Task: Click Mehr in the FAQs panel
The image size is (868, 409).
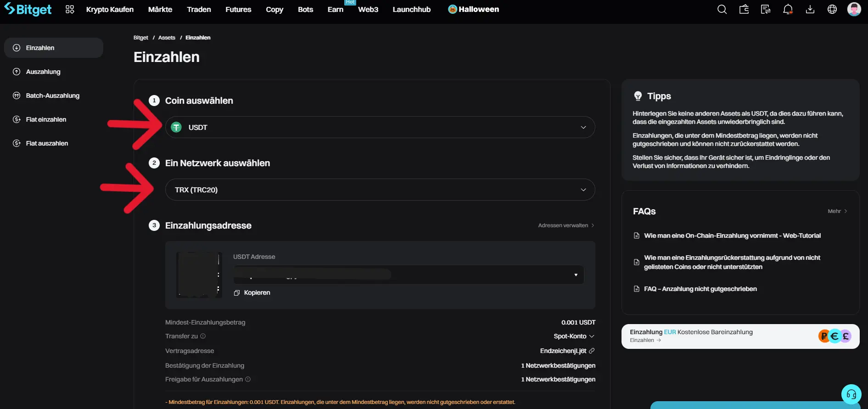Action: (x=837, y=211)
